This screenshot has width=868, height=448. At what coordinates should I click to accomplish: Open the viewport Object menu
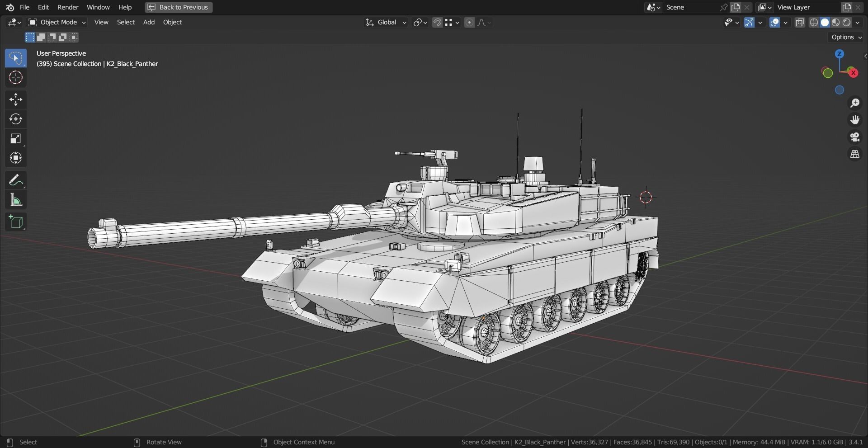[172, 22]
